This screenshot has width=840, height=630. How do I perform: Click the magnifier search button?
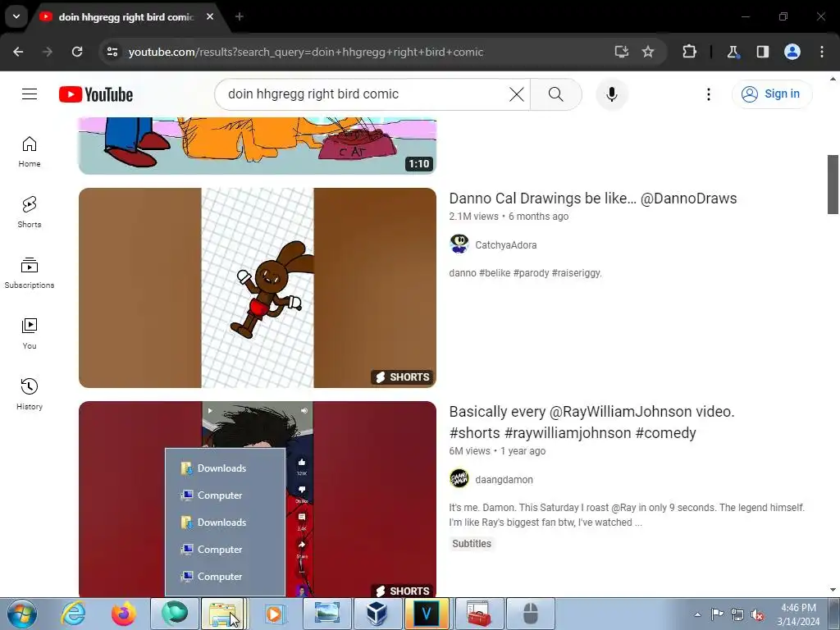[555, 94]
